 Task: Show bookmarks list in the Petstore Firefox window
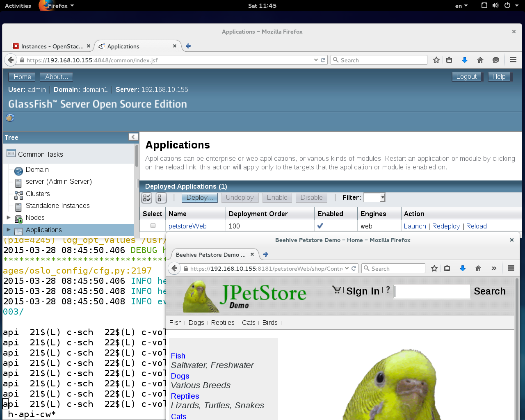click(447, 268)
